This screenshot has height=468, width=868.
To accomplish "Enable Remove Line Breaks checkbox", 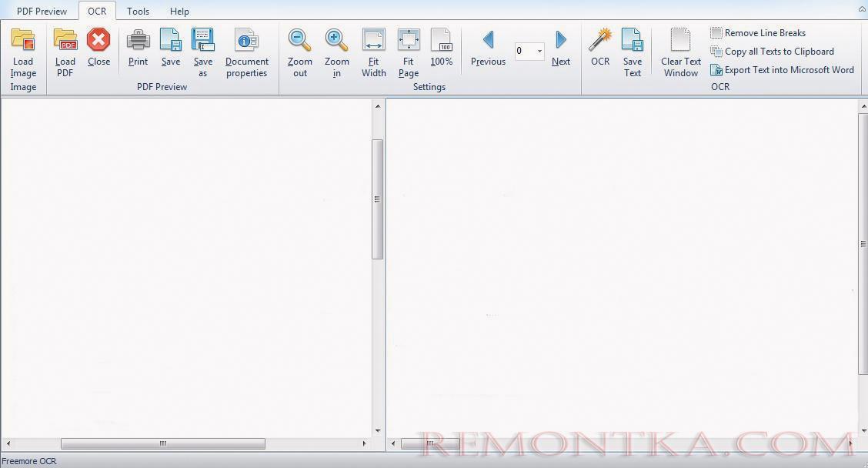I will coord(716,33).
